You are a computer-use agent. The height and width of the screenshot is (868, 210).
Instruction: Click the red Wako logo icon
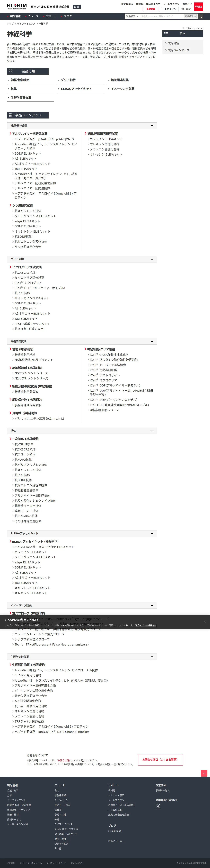[199, 6]
